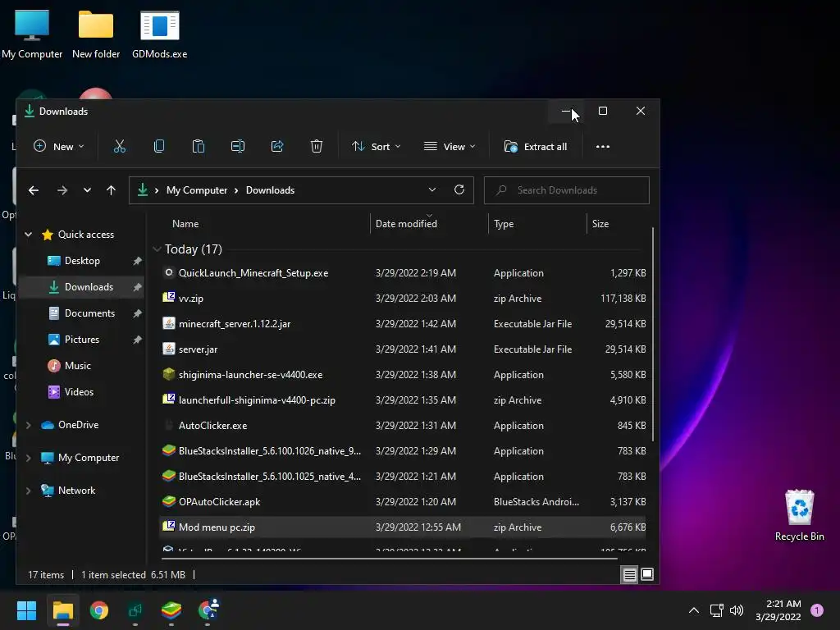Click the vertical scrollbar in file list
The width and height of the screenshot is (840, 630).
point(652,335)
